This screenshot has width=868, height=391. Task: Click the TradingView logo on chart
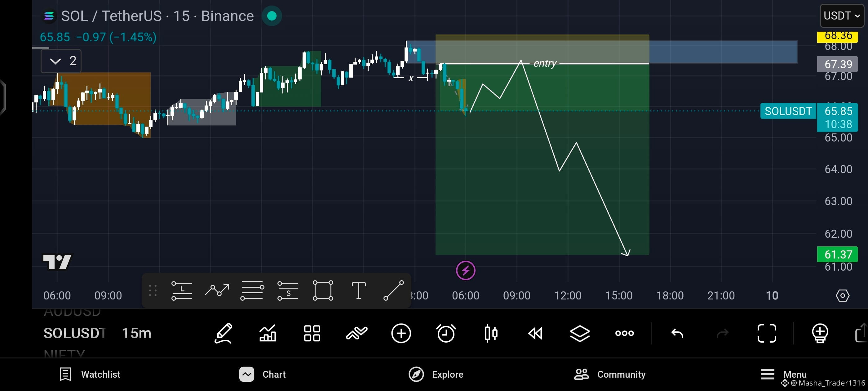click(57, 262)
